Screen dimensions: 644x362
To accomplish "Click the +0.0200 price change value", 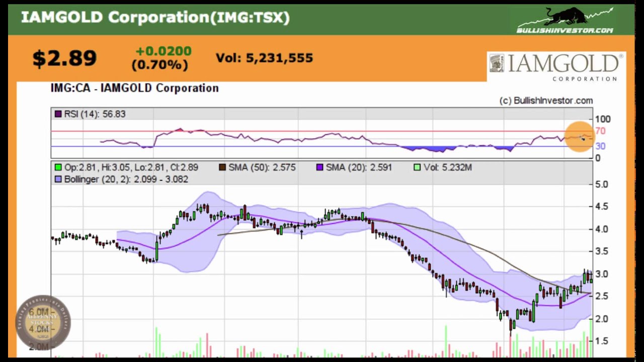I will pyautogui.click(x=164, y=51).
